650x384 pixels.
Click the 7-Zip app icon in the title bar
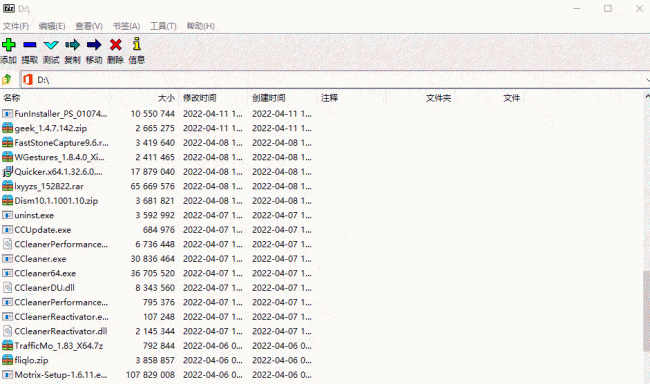point(9,8)
